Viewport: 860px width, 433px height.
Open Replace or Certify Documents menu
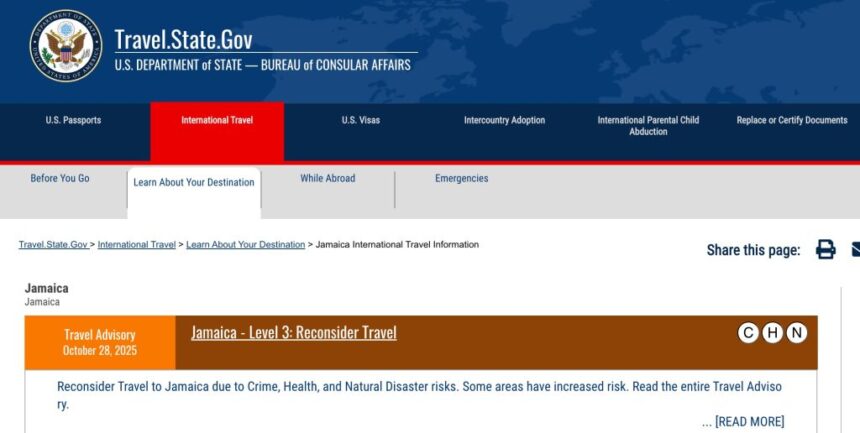pyautogui.click(x=792, y=120)
